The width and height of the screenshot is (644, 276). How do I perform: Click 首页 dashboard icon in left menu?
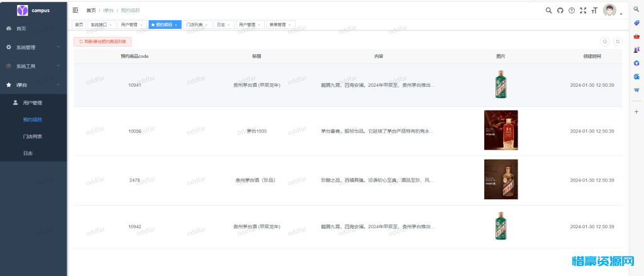pos(9,29)
